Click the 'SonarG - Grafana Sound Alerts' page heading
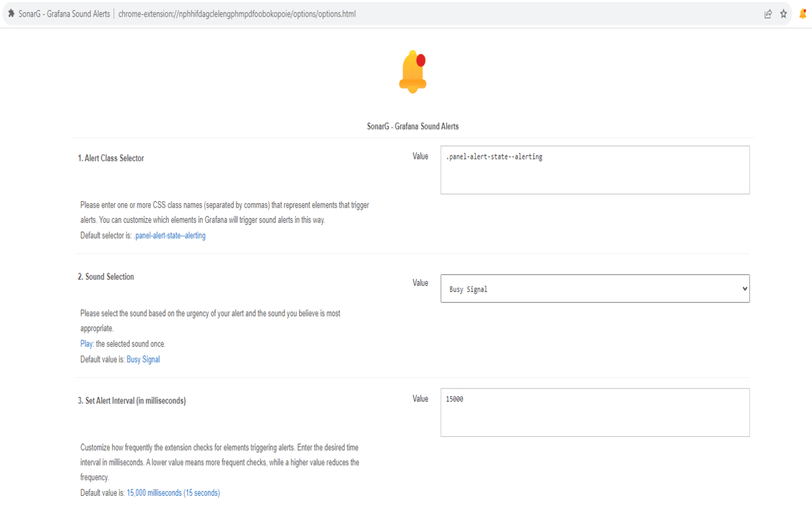This screenshot has width=812, height=508. tap(413, 126)
